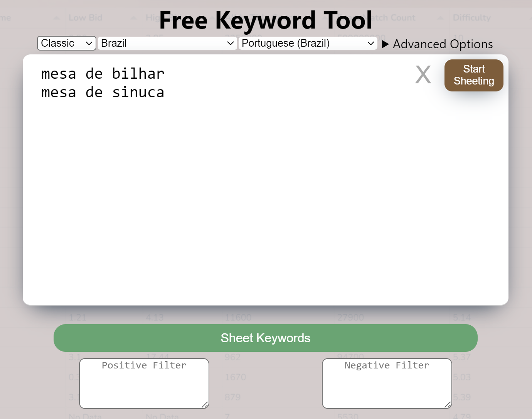
Task: Expand the Advanced Options disclosure triangle
Action: [x=385, y=44]
